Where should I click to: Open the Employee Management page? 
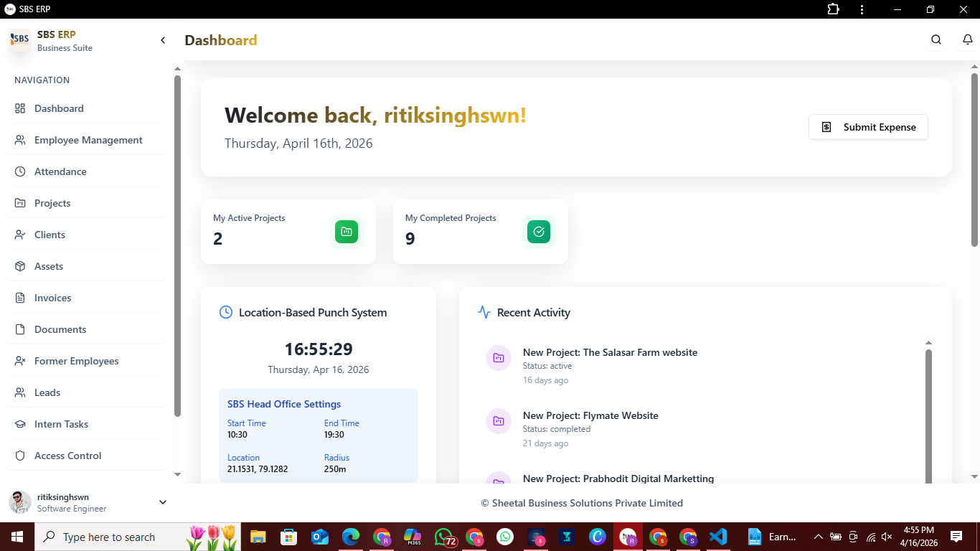pyautogui.click(x=88, y=140)
